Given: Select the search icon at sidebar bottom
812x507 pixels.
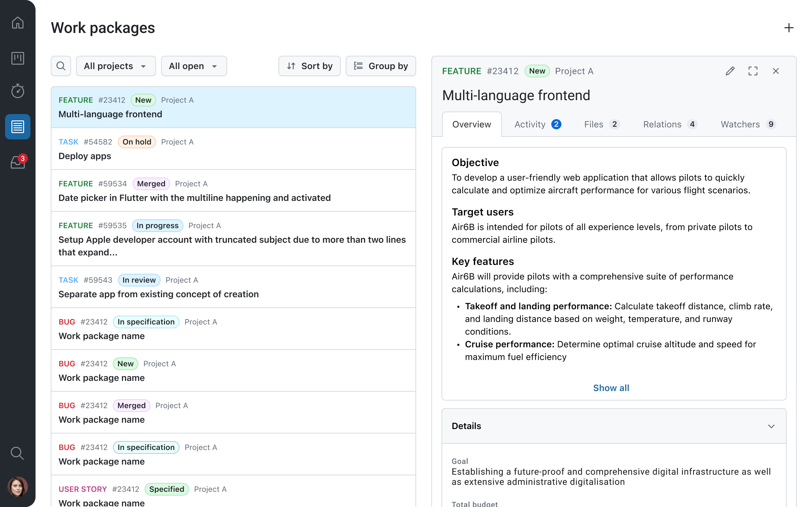Looking at the screenshot, I should 17,453.
